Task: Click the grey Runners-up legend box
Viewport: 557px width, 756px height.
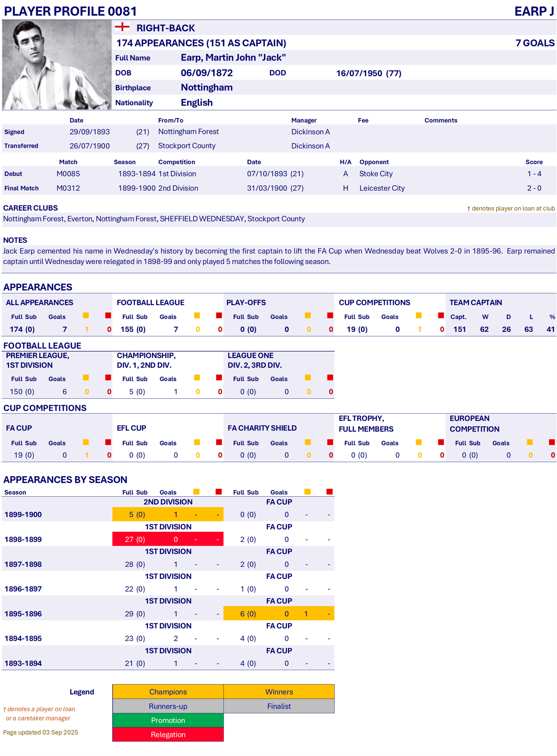Action: (x=168, y=706)
